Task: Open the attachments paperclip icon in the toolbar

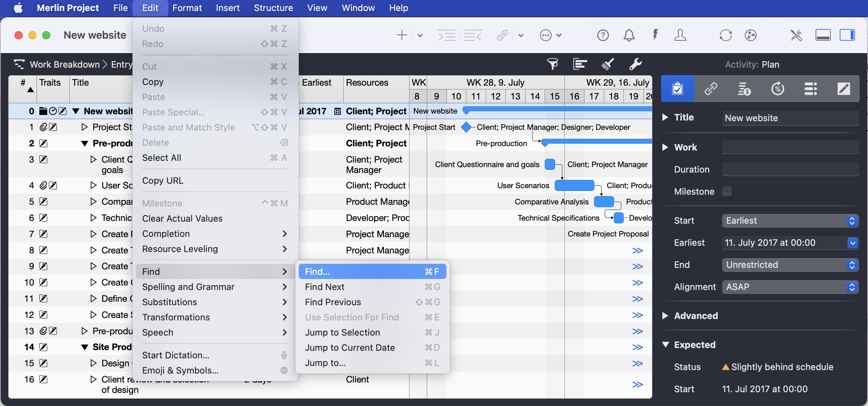Action: point(502,35)
